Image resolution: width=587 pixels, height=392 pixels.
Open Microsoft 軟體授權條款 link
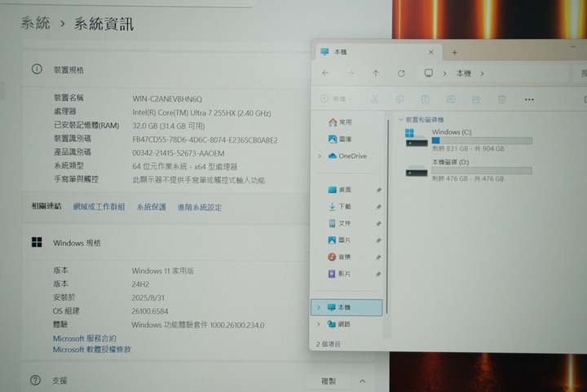[x=91, y=350]
